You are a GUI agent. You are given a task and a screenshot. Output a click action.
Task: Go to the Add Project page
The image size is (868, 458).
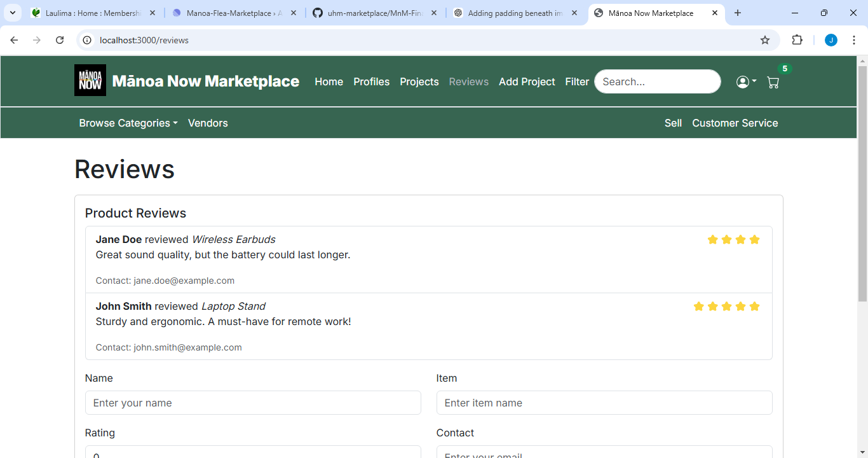point(527,81)
